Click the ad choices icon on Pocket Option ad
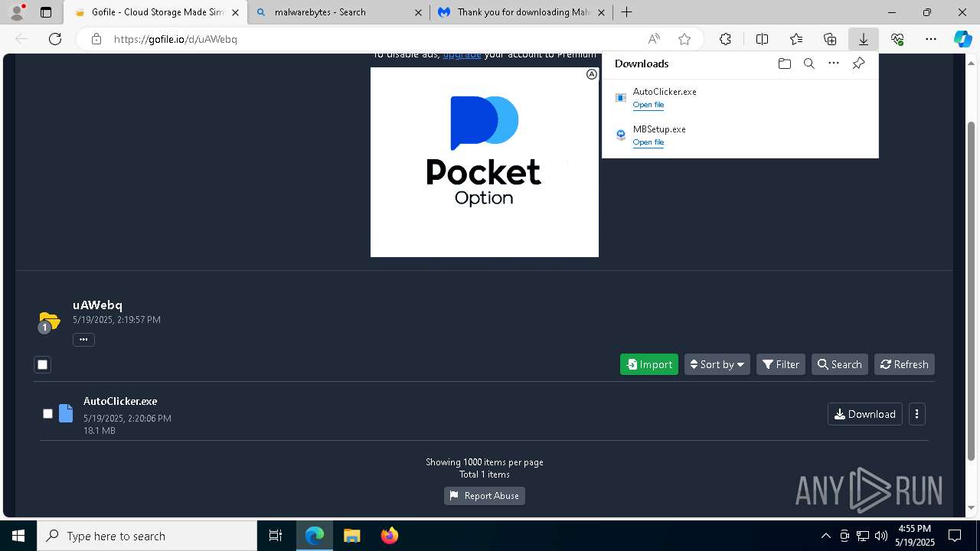 coord(592,74)
